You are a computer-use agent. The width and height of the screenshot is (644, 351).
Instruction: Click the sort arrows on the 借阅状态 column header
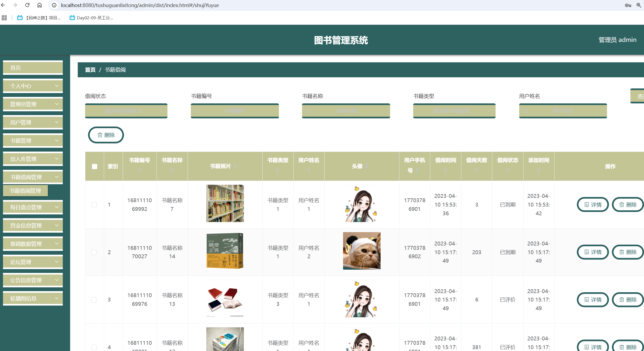[x=508, y=170]
